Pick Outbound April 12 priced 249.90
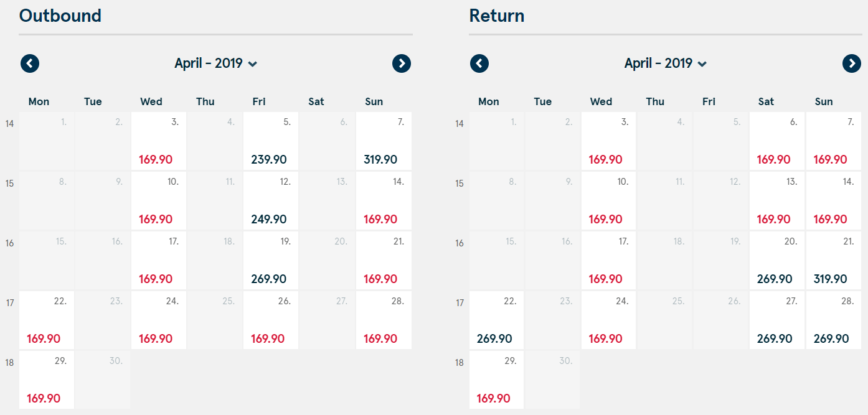Viewport: 868px width, 415px height. pyautogui.click(x=271, y=201)
